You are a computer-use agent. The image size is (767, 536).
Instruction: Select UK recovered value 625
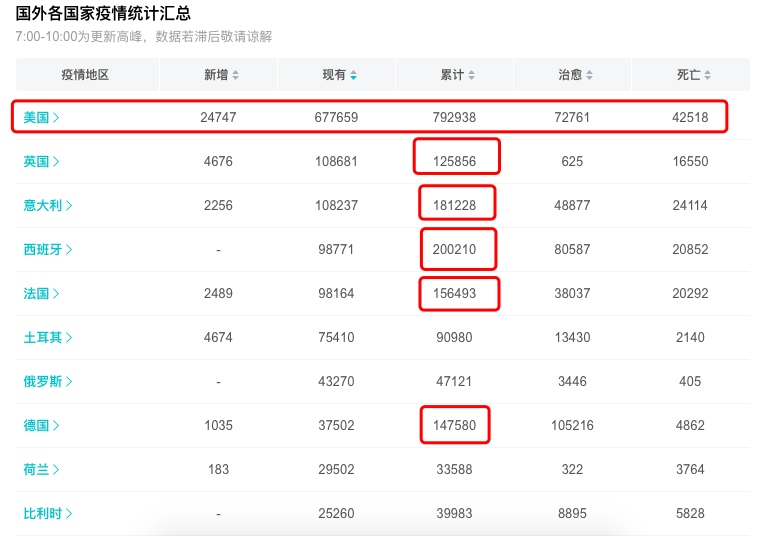click(572, 161)
